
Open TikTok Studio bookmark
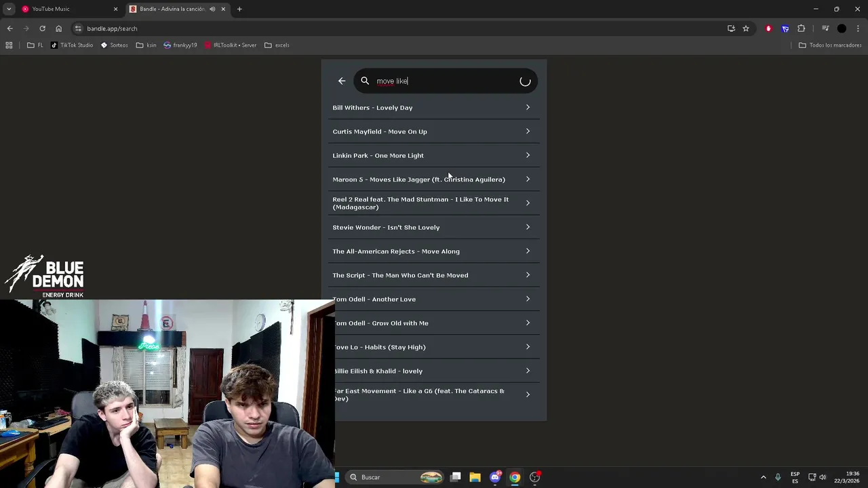coord(72,45)
